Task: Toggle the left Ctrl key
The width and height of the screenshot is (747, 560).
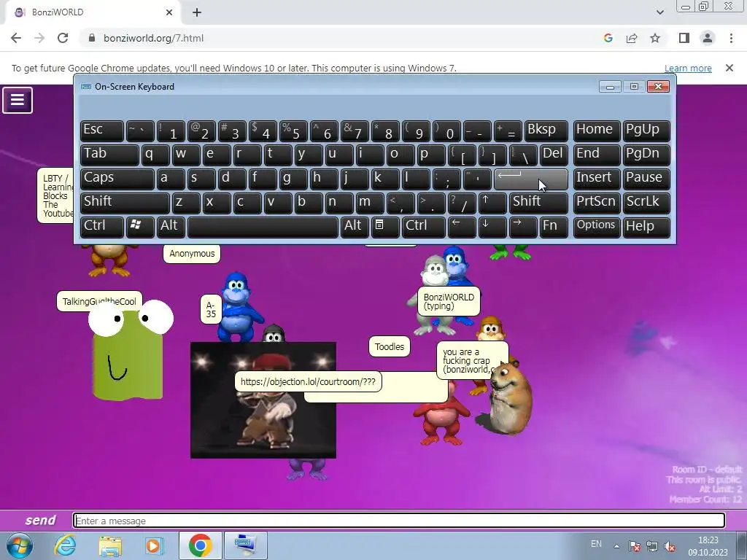Action: pyautogui.click(x=102, y=227)
